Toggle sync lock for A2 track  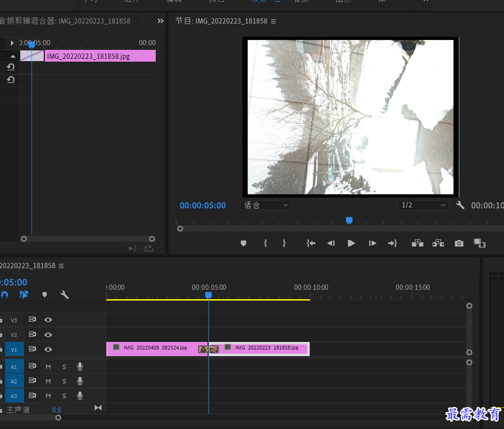tap(32, 381)
